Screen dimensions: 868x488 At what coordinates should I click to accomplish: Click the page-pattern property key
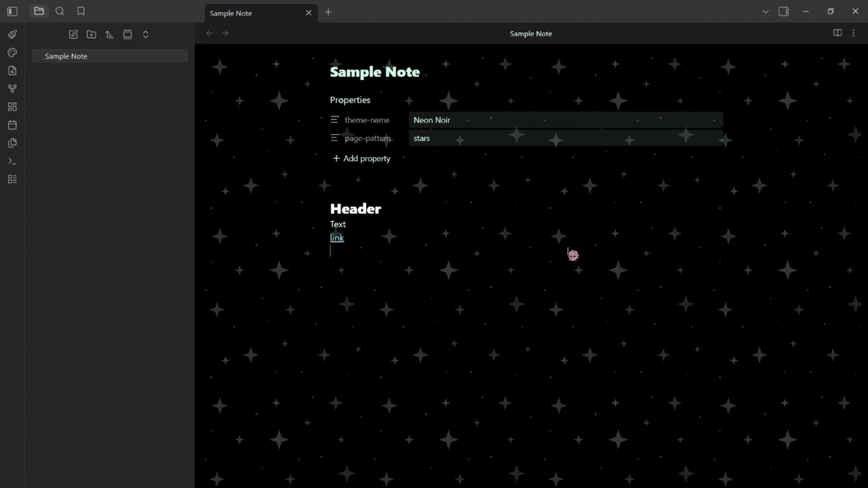(368, 138)
